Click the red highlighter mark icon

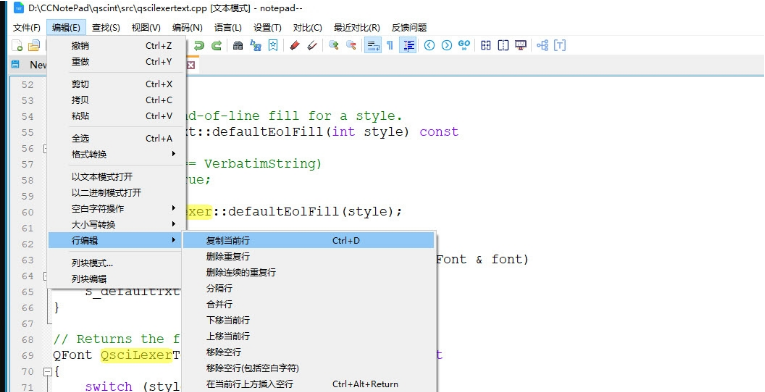coord(294,46)
